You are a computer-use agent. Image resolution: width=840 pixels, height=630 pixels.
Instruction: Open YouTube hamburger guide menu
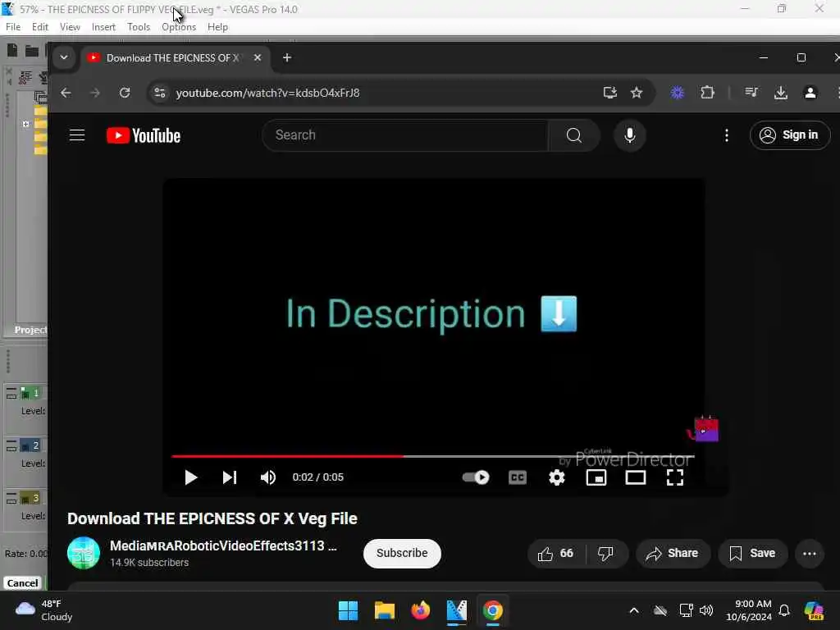click(77, 135)
